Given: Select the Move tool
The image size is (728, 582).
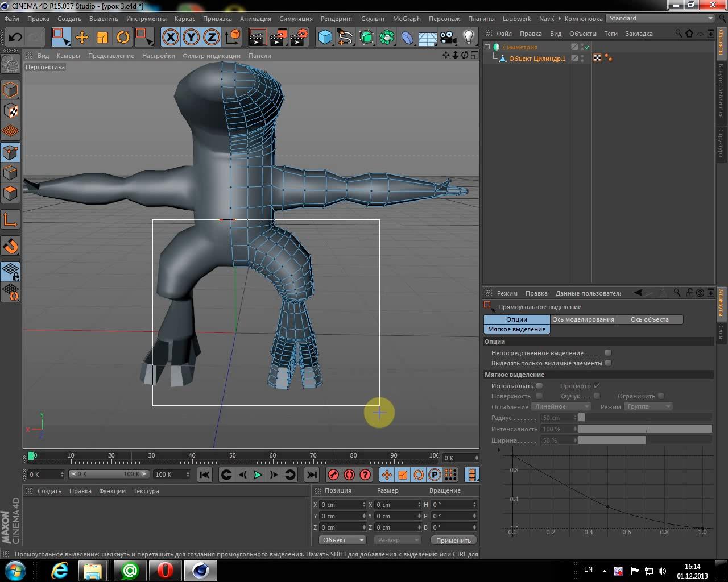Looking at the screenshot, I should 82,38.
